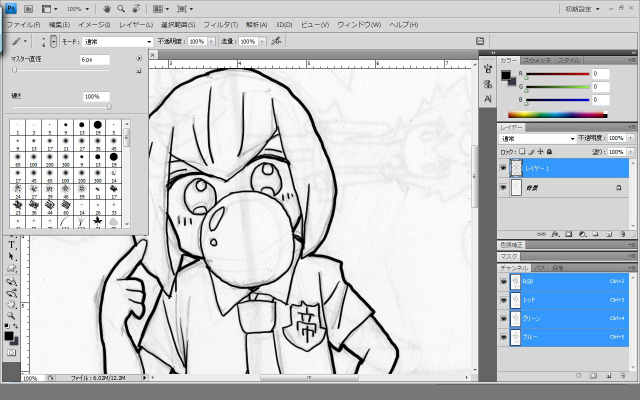
Task: Select the Path Selection arrow tool
Action: (12, 257)
